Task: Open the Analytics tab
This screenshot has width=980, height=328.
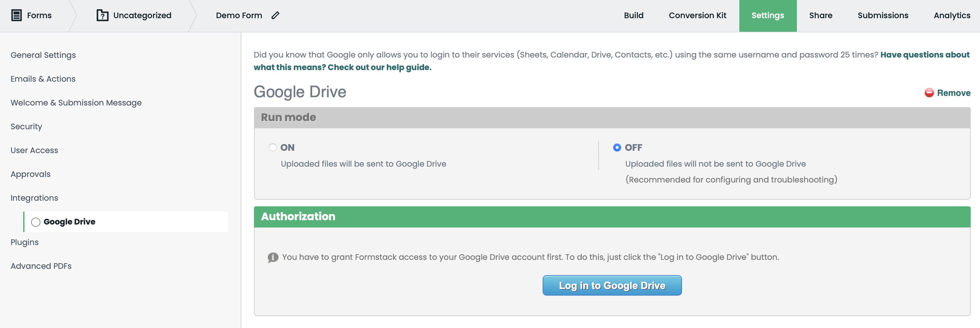Action: (x=952, y=16)
